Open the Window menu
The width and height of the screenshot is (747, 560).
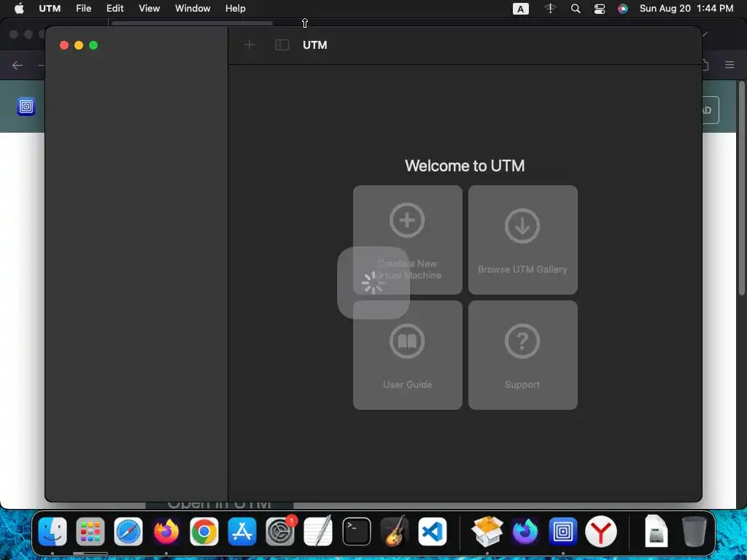(x=193, y=9)
